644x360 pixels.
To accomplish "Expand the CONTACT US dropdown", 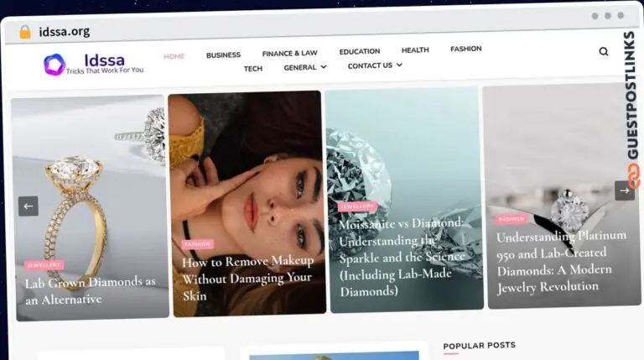I will [375, 65].
